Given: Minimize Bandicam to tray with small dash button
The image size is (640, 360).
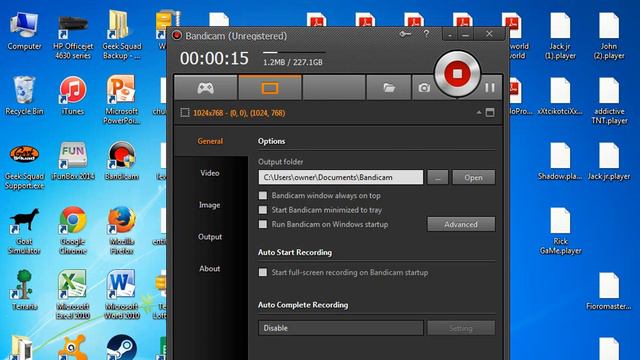Looking at the screenshot, I should (450, 35).
